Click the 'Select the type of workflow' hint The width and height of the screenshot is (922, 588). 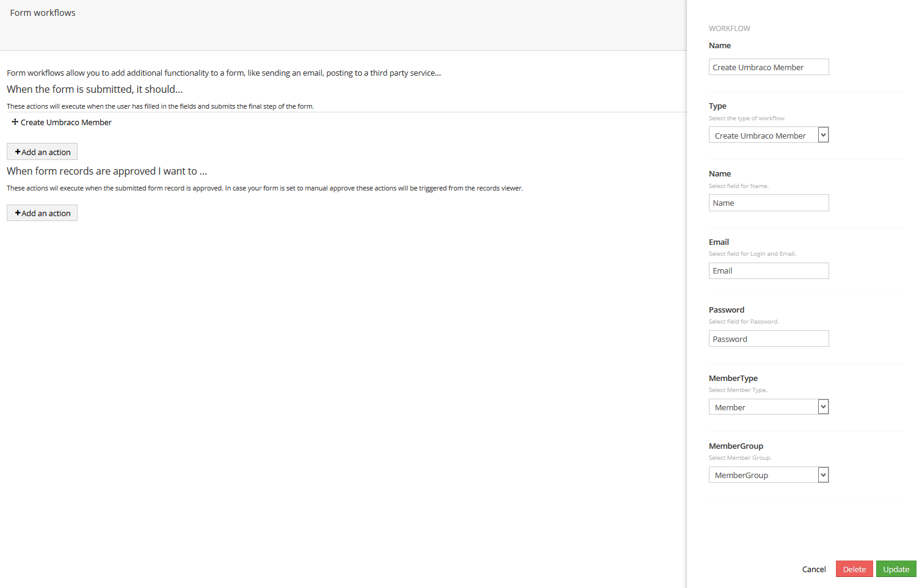point(746,118)
